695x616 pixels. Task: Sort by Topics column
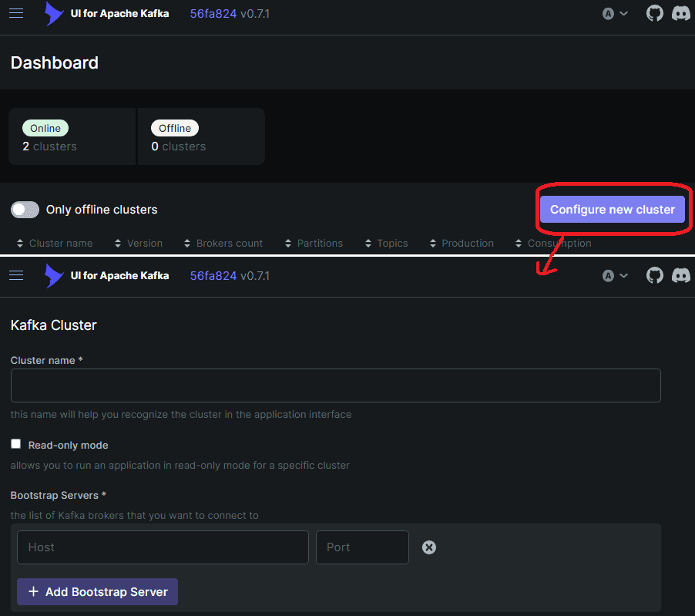[387, 243]
